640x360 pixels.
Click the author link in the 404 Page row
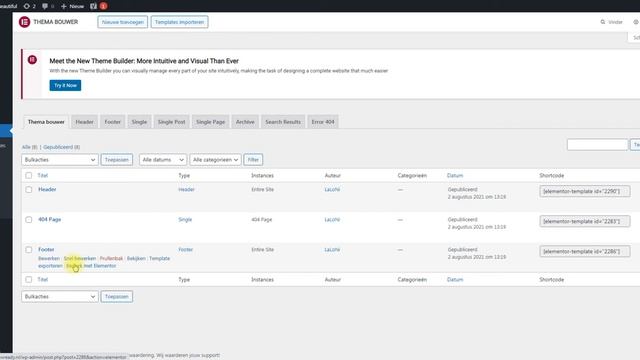(332, 220)
